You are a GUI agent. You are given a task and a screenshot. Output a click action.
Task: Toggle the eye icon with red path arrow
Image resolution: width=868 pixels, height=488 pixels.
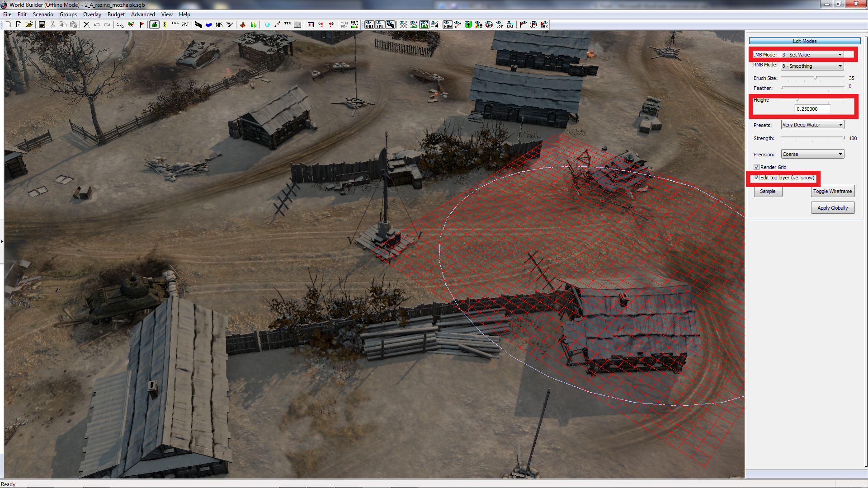[x=458, y=24]
